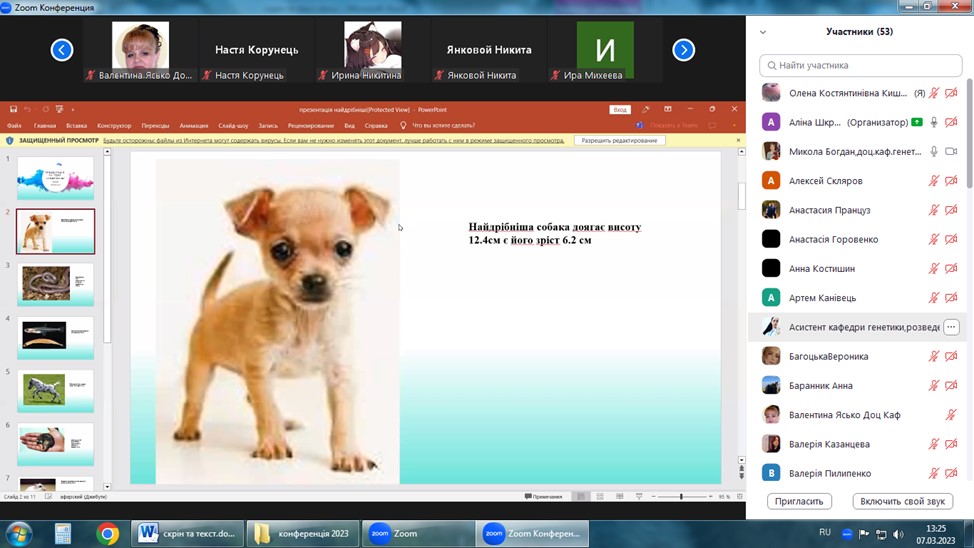
Task: Click the PowerPoint save icon
Action: pyautogui.click(x=13, y=109)
